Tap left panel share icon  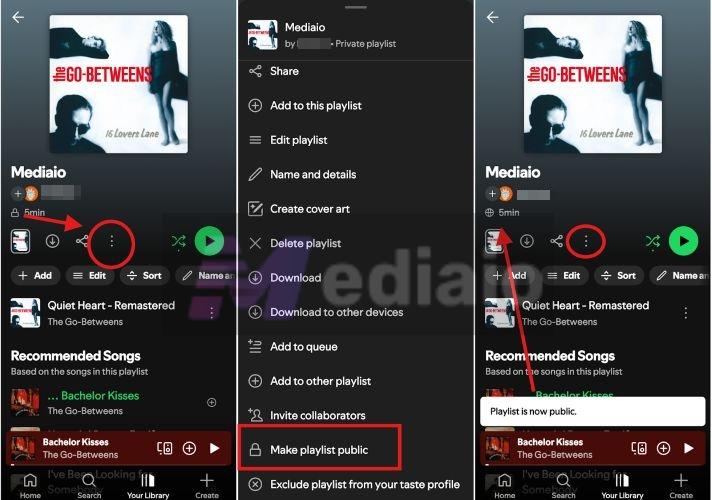coord(82,241)
